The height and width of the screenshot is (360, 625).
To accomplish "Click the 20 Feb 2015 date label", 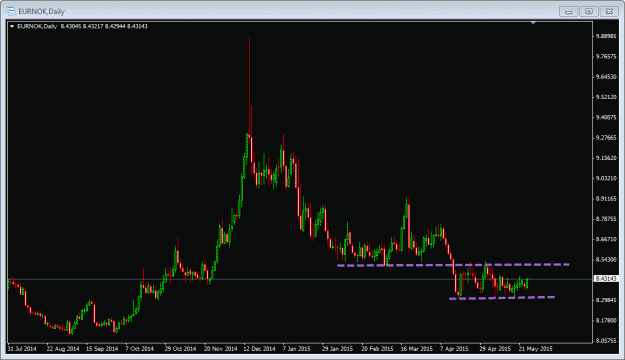I will [x=377, y=349].
